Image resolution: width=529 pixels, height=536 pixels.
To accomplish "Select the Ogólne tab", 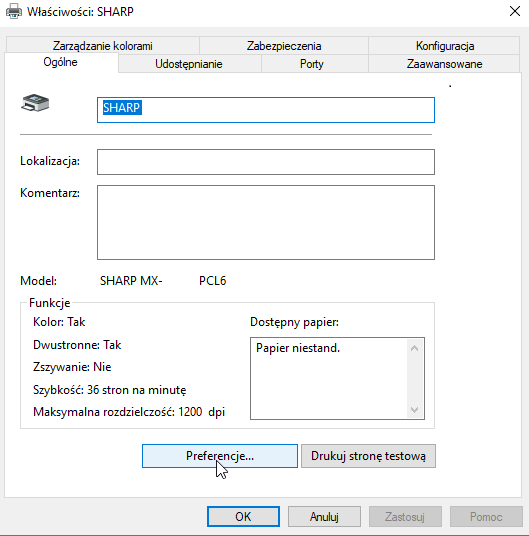I will [x=60, y=62].
